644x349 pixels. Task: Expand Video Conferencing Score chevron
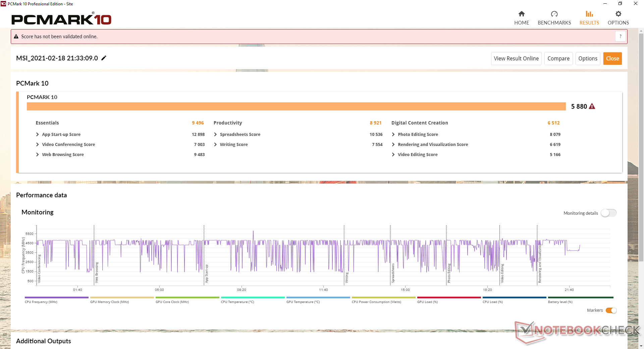click(38, 144)
